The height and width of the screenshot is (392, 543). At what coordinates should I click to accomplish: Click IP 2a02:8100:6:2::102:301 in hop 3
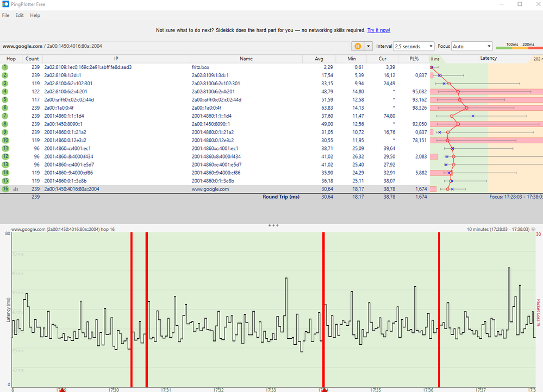68,84
